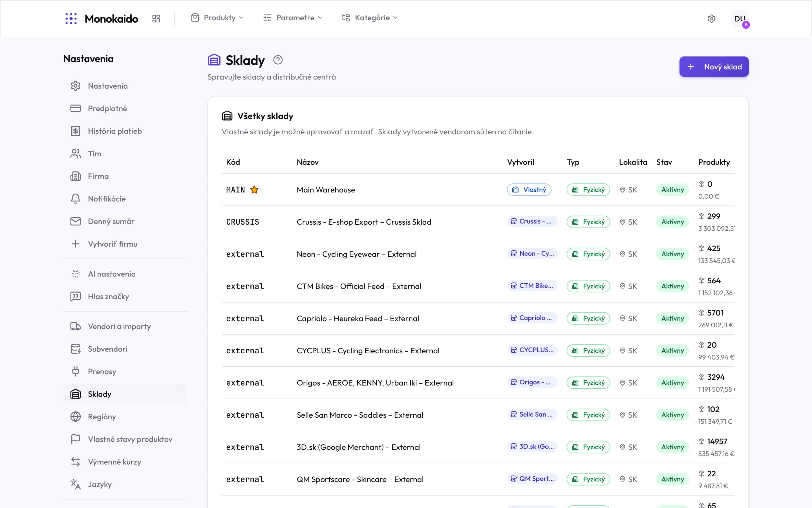The height and width of the screenshot is (508, 812).
Task: Click 3D.sk (Google Merchant) – External
Action: point(358,447)
